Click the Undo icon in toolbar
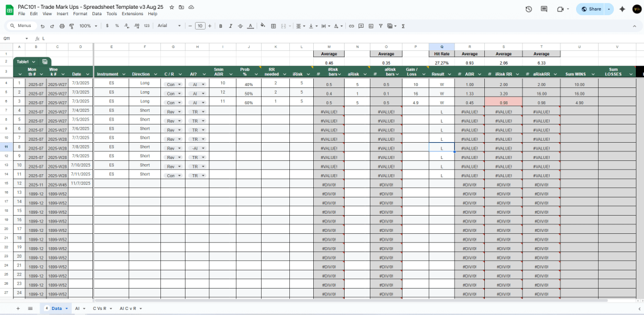The image size is (644, 315). [43, 26]
